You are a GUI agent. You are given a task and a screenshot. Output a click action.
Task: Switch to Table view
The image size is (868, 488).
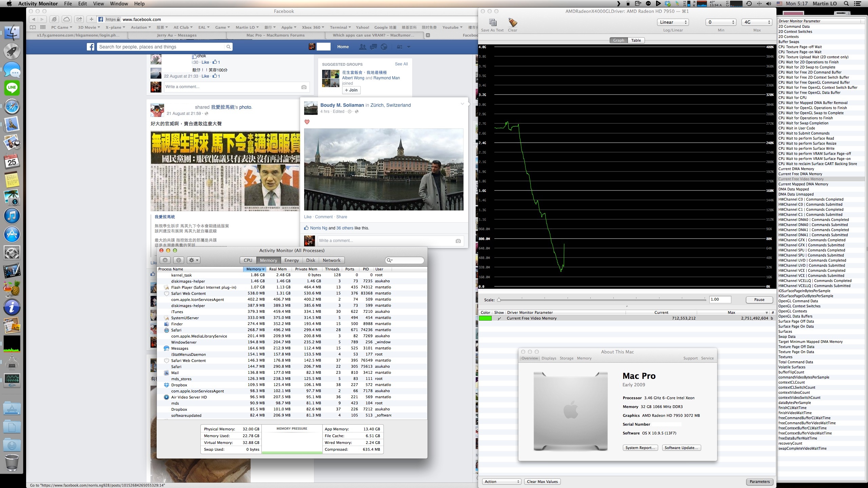point(636,40)
